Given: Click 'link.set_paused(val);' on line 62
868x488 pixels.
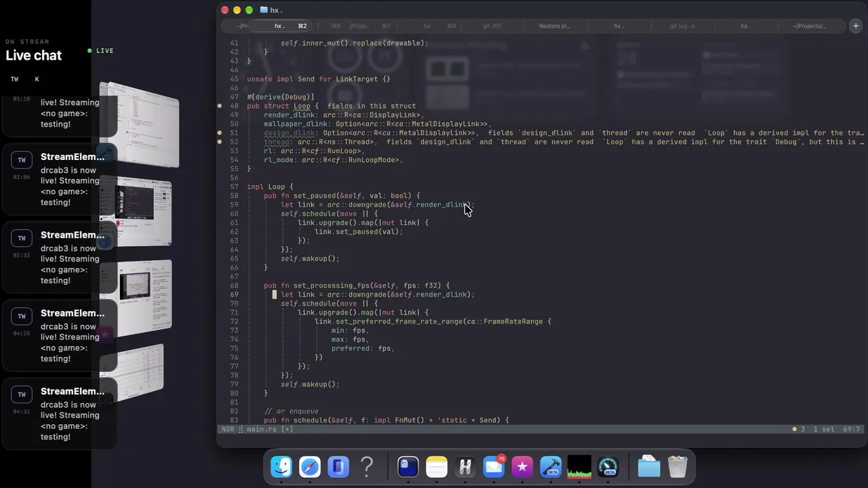Looking at the screenshot, I should 359,232.
